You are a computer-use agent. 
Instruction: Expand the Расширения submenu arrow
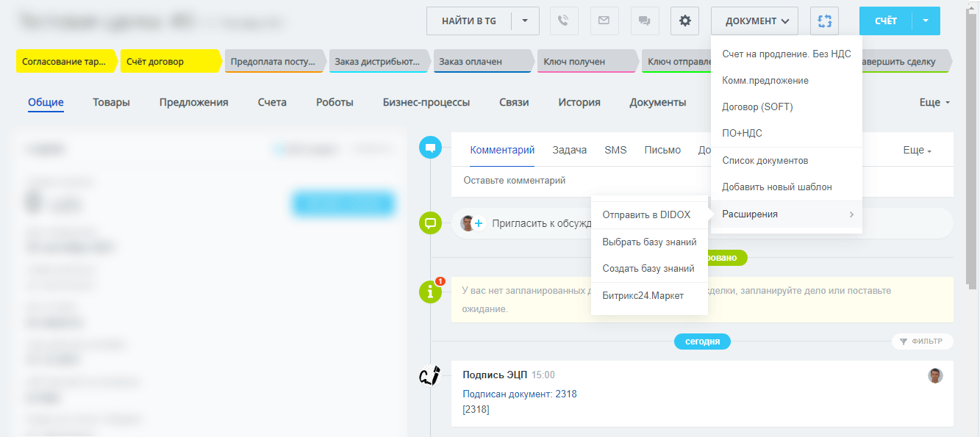point(851,214)
